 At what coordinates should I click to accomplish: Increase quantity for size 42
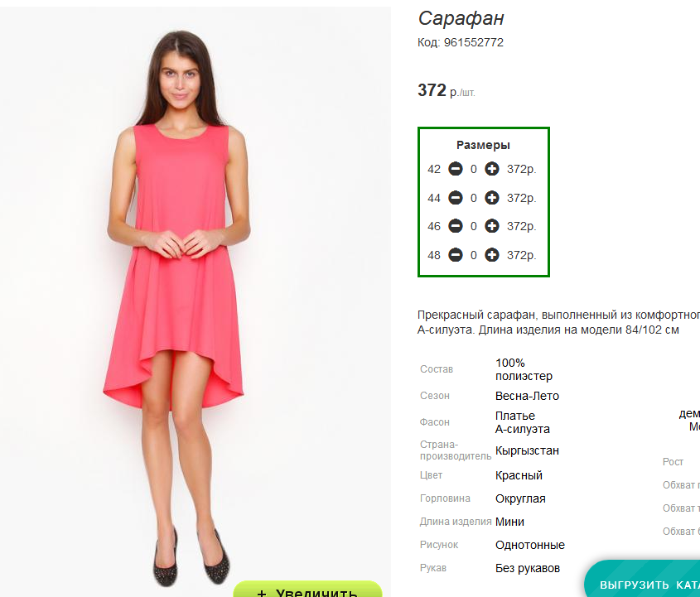pyautogui.click(x=492, y=169)
